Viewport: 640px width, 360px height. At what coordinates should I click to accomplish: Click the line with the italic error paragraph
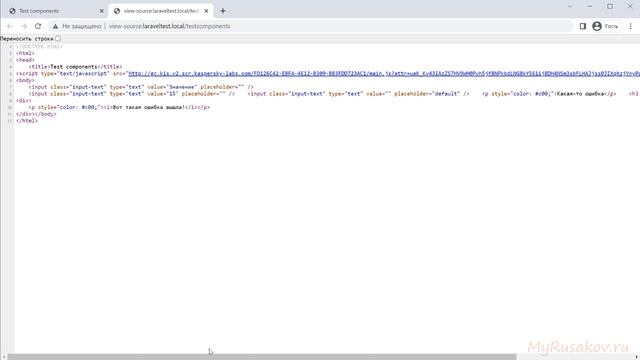tap(119, 107)
